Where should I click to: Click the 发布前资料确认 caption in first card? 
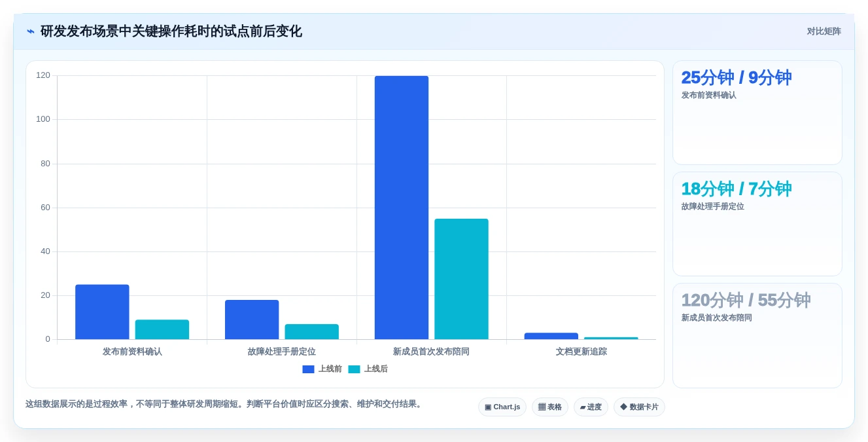coord(709,96)
